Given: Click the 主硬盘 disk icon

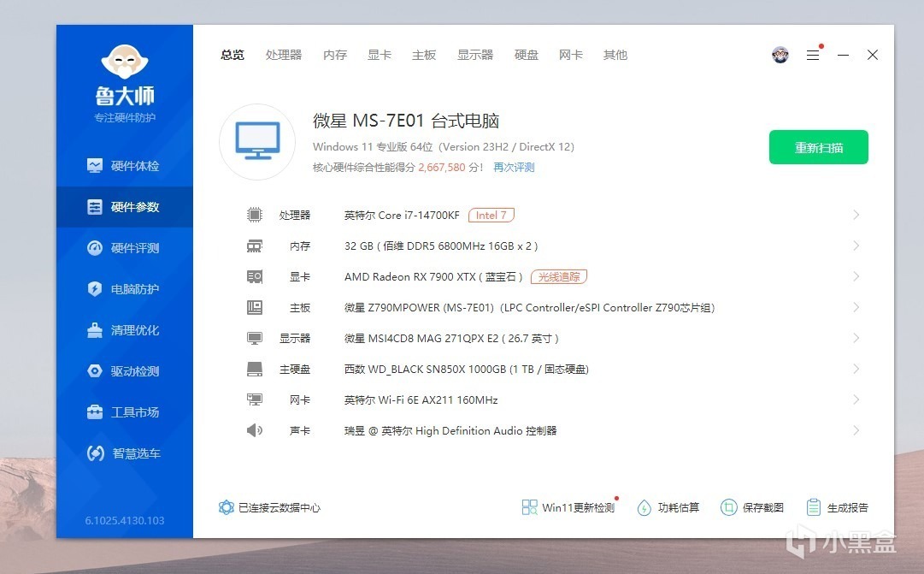Looking at the screenshot, I should (x=255, y=370).
